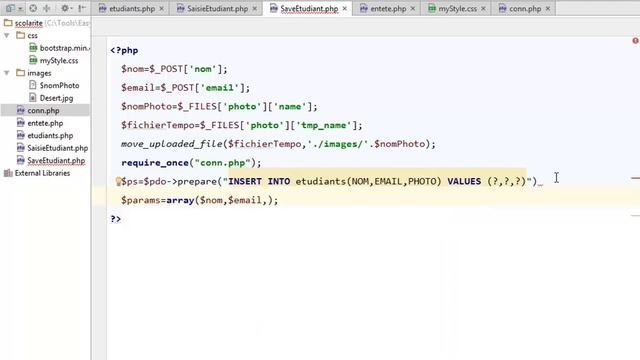Click the intention lightbulb icon beside $ps line
This screenshot has width=640, height=360.
click(118, 181)
